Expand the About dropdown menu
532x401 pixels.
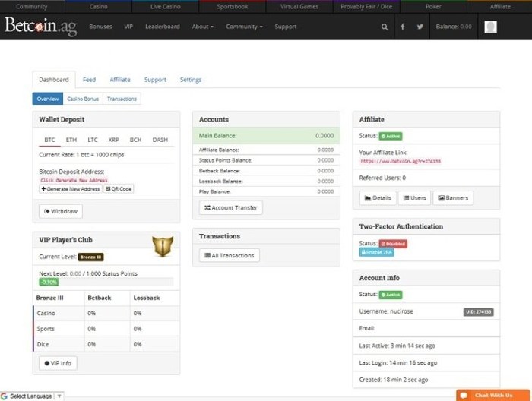[x=203, y=27]
